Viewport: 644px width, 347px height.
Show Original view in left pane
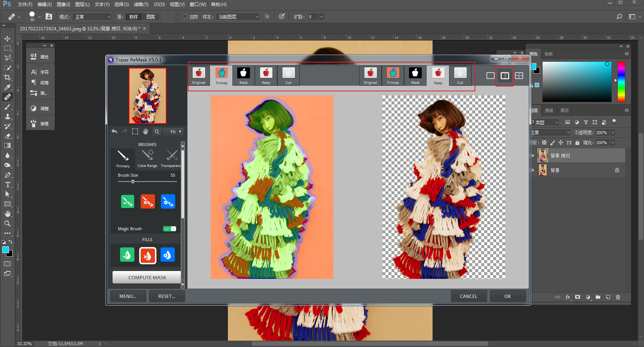199,76
